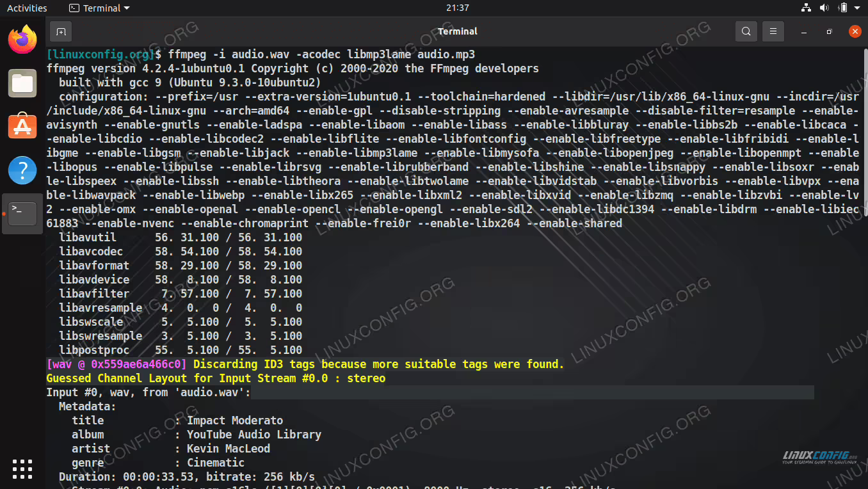This screenshot has width=868, height=489.
Task: Close the Terminal window
Action: [855, 31]
